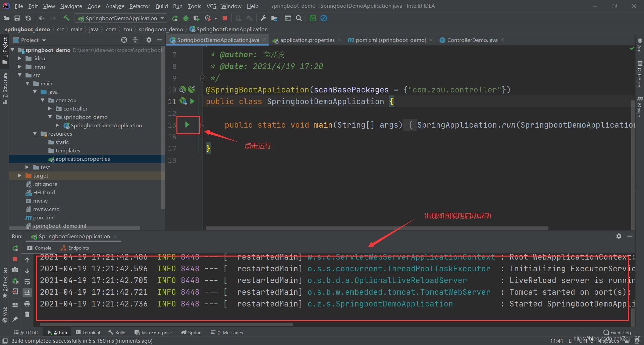Screen dimensions: 644x345
Task: Run the app from the gutter play icon
Action: [x=188, y=125]
